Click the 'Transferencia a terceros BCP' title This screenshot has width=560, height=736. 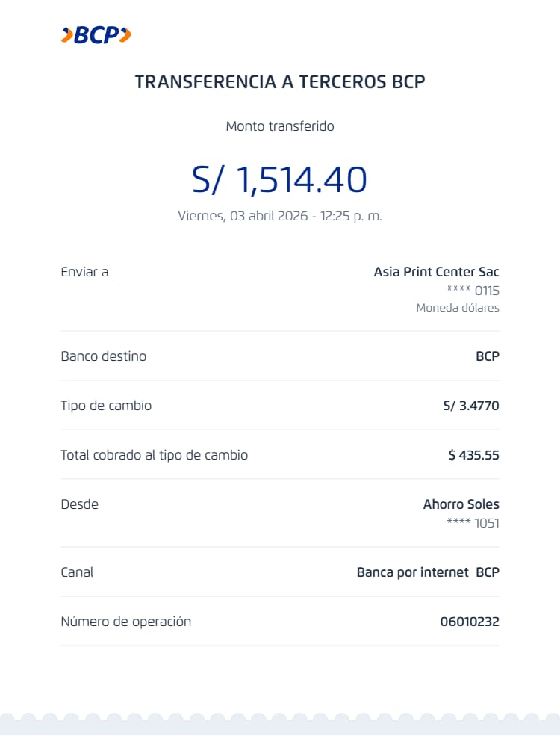(280, 82)
